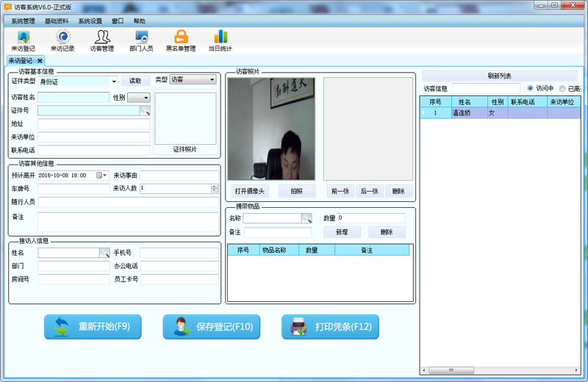The width and height of the screenshot is (588, 382).
Task: Open the 帮助 menu
Action: pos(139,21)
